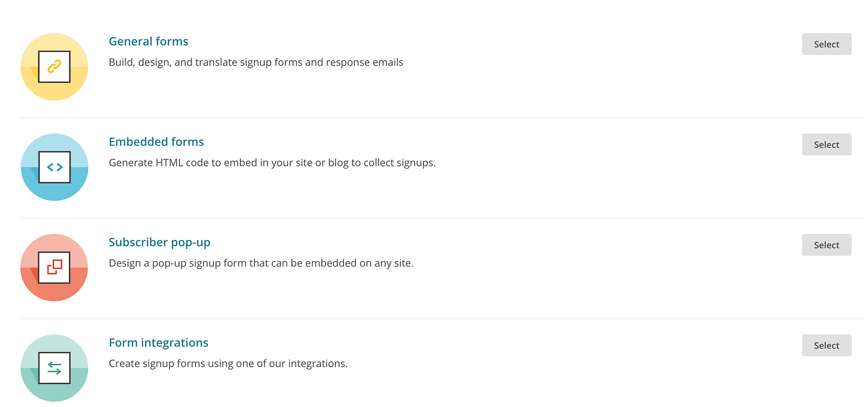
Task: Click the red overlapping-squares pop-up icon
Action: coord(54,267)
